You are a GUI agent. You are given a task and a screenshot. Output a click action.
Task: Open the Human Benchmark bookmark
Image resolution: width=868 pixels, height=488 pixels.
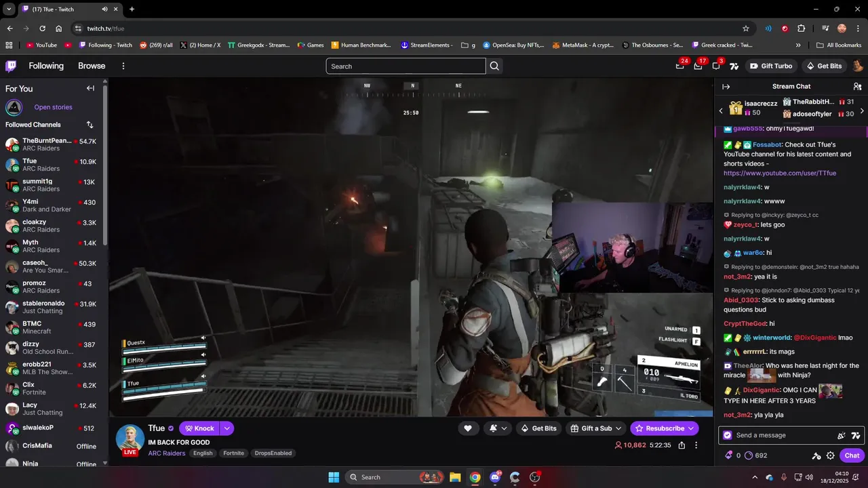[x=361, y=45]
